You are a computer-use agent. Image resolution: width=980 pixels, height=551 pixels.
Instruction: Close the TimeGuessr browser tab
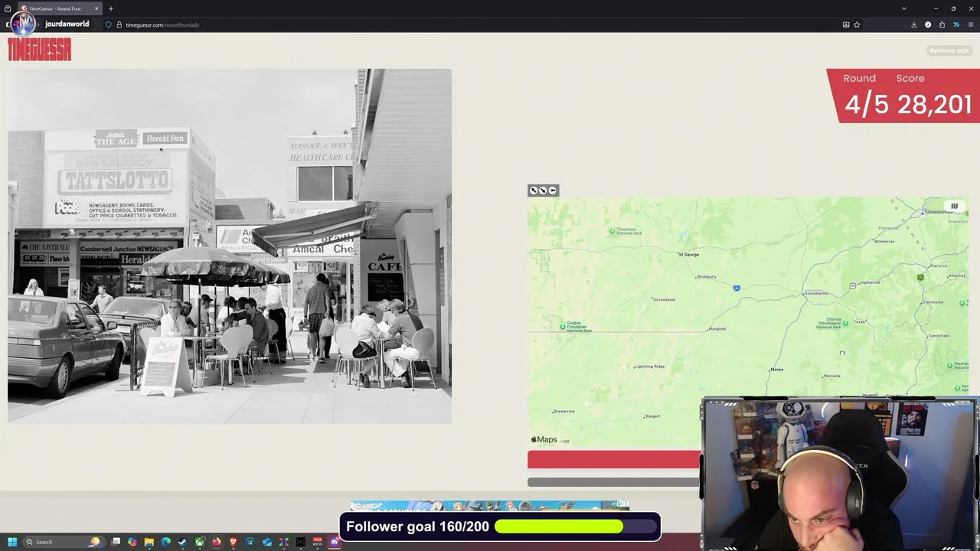point(96,8)
